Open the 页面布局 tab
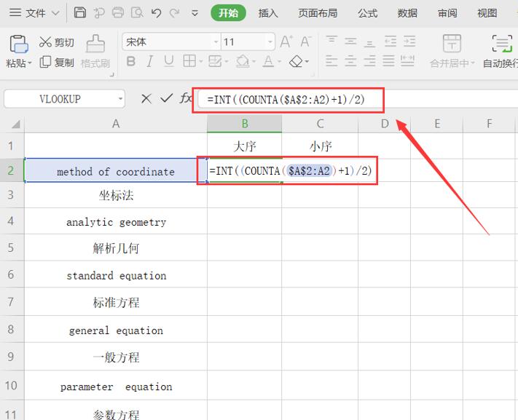Viewport: 518px width, 420px height. point(318,13)
